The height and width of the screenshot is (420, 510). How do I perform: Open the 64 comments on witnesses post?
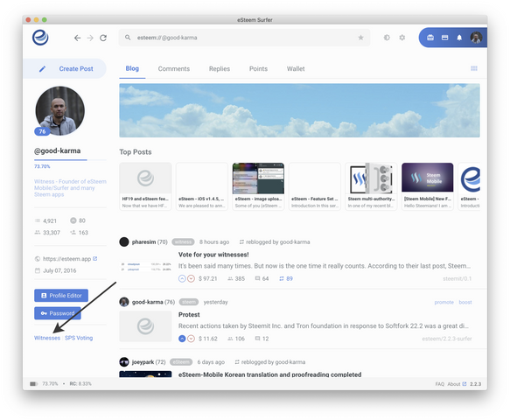click(262, 279)
